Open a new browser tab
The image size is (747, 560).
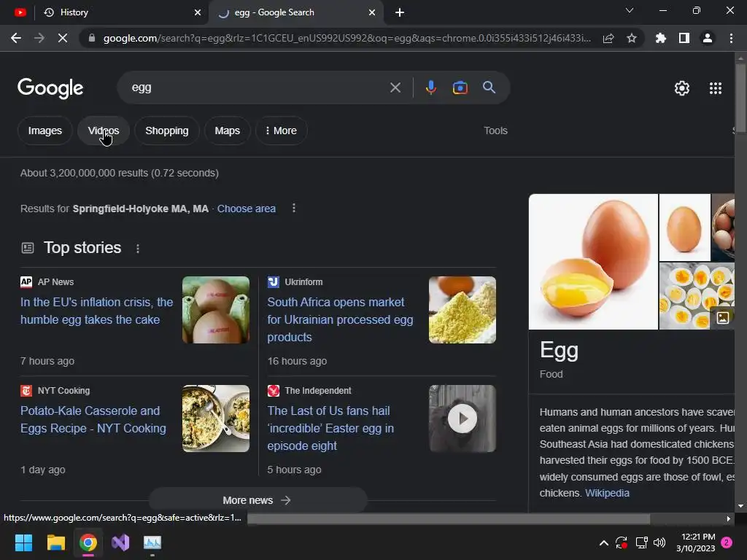tap(400, 12)
